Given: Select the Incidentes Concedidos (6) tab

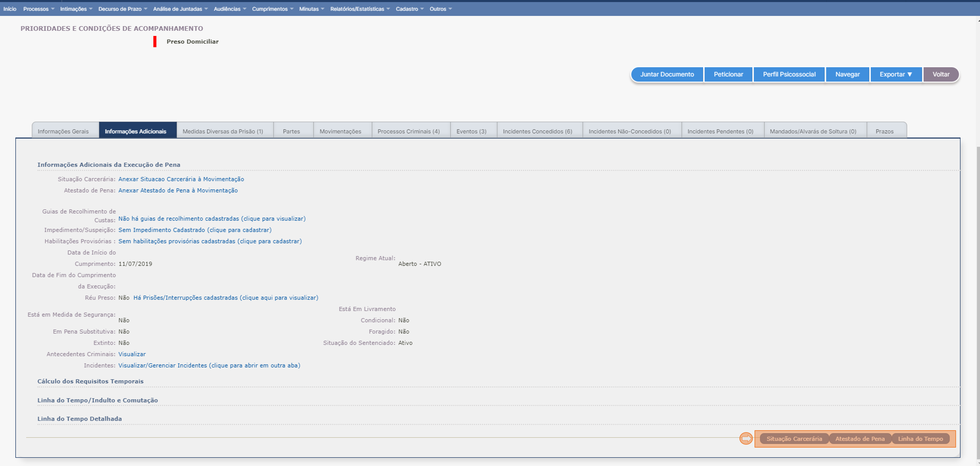Looking at the screenshot, I should pyautogui.click(x=537, y=131).
